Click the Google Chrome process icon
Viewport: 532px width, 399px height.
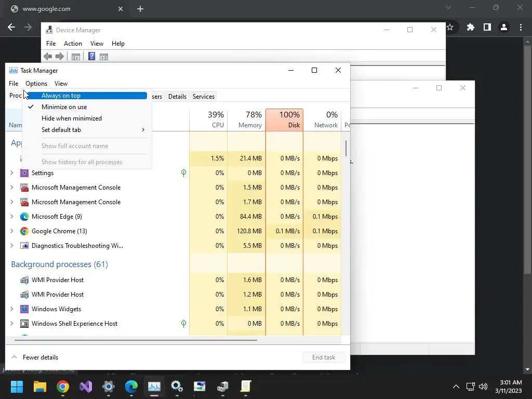24,231
